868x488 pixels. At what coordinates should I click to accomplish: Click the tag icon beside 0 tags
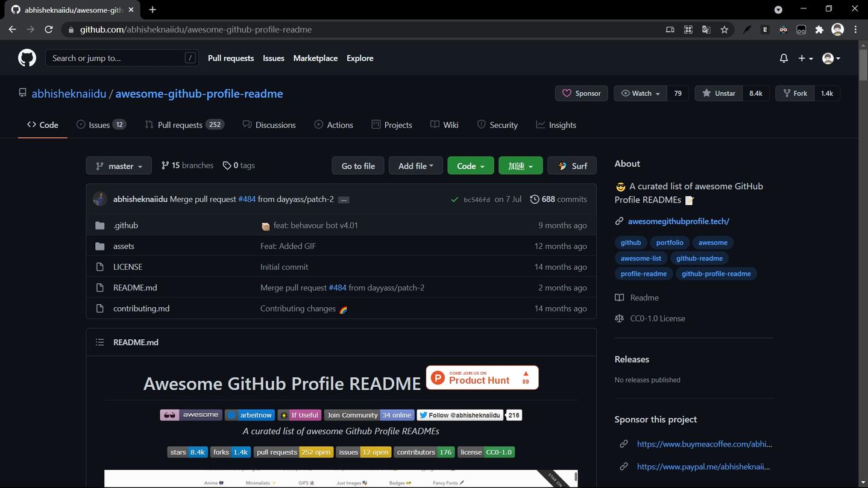pos(227,165)
